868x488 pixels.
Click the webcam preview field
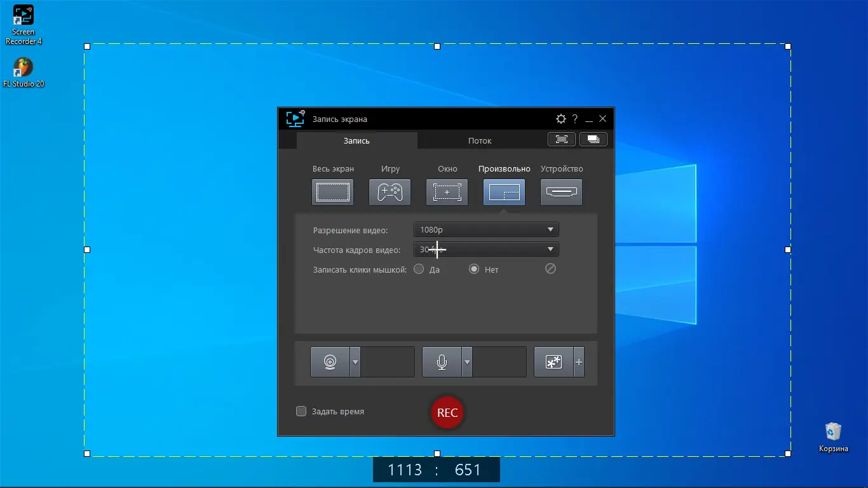[388, 362]
